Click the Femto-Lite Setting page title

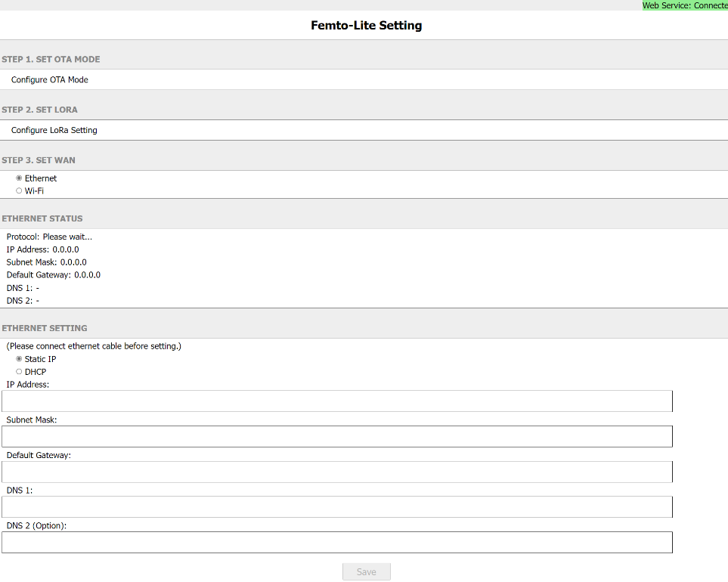click(367, 26)
